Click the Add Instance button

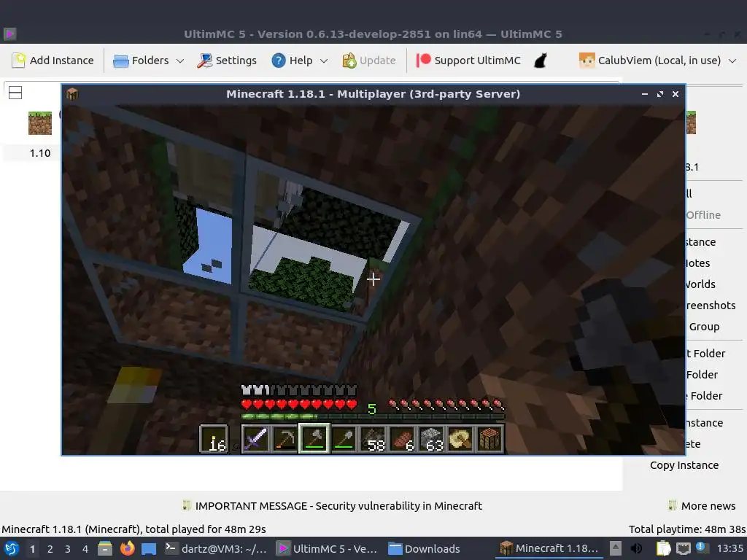pos(53,61)
